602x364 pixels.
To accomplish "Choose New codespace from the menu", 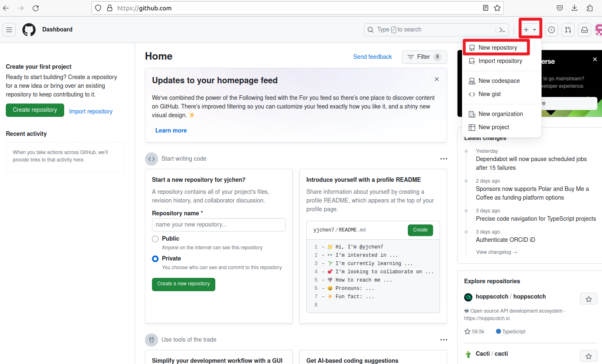I will point(502,81).
